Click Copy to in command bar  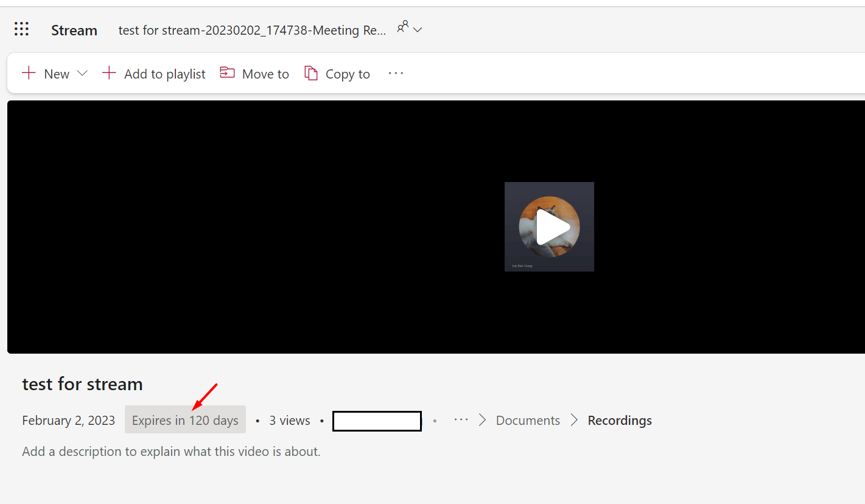[x=337, y=74]
